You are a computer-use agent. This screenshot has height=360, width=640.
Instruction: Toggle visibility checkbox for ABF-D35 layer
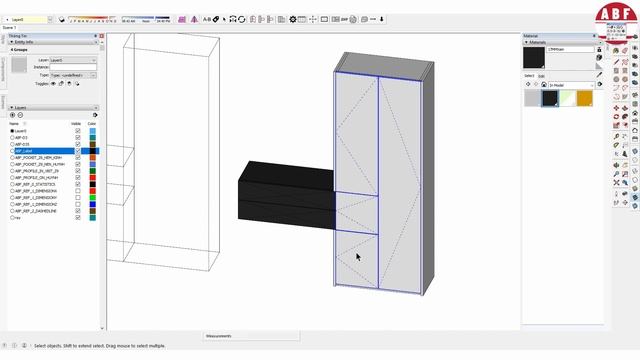point(78,144)
